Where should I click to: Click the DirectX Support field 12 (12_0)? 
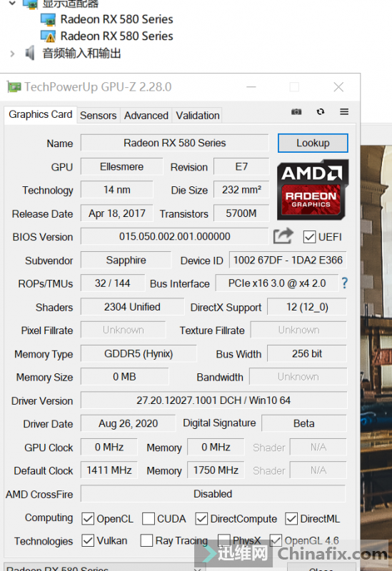(x=307, y=307)
